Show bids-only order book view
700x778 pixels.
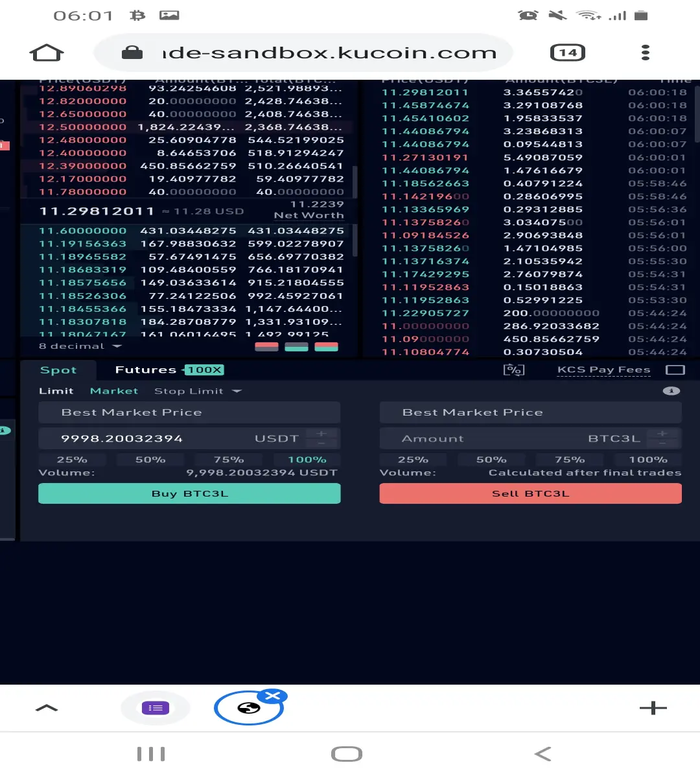[x=296, y=346]
